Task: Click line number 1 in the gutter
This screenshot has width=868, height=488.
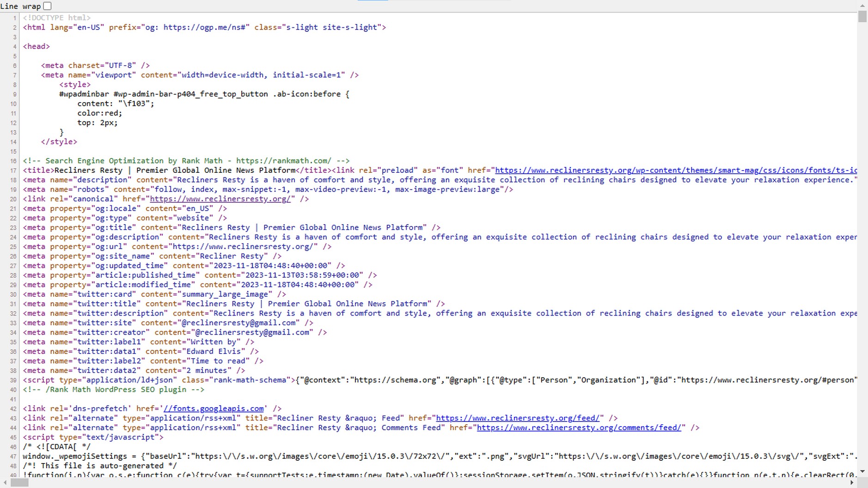Action: 14,18
